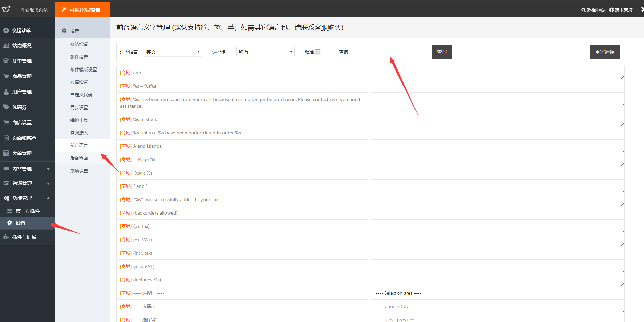Open 用户管理 via its user icon
Image resolution: width=644 pixels, height=322 pixels.
click(6, 92)
